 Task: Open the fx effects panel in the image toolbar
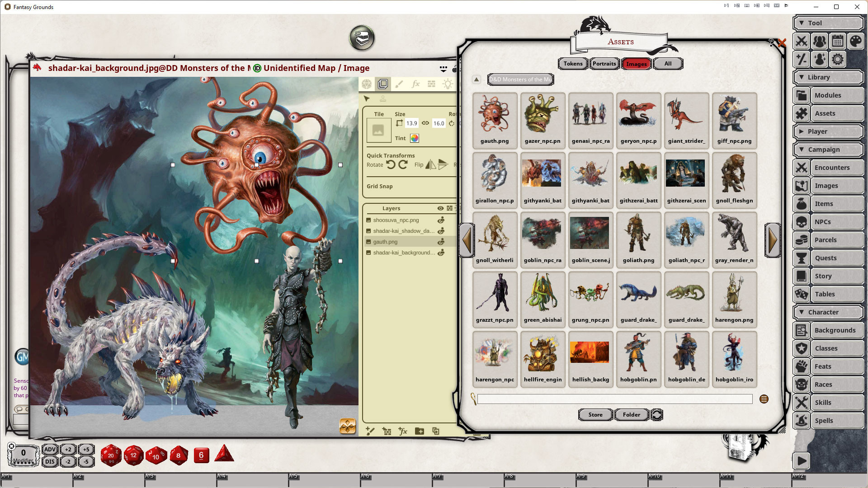pyautogui.click(x=415, y=84)
